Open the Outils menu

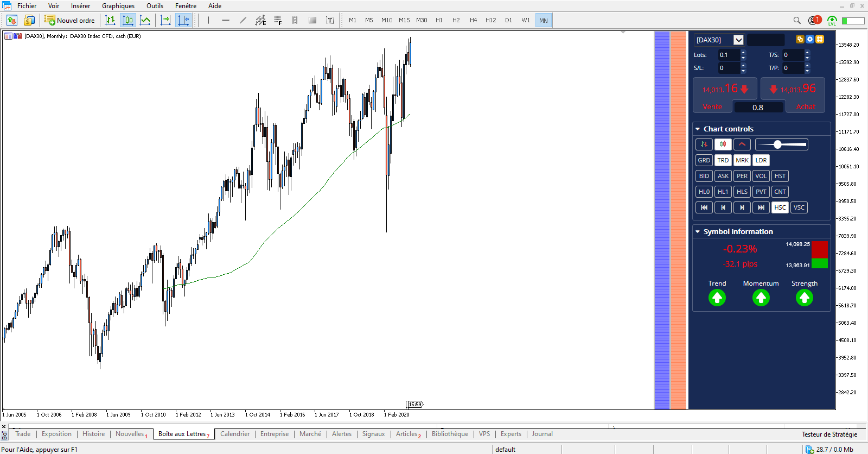point(155,6)
